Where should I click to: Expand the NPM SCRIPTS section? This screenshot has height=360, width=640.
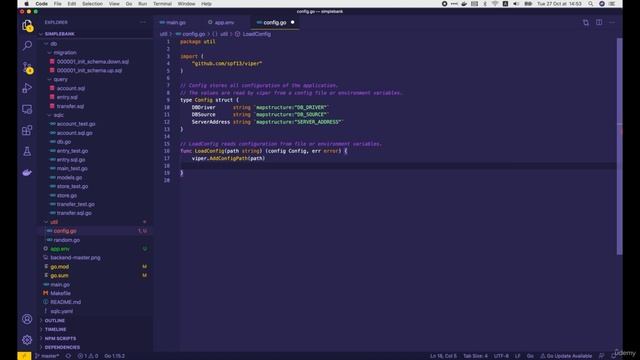[x=60, y=338]
